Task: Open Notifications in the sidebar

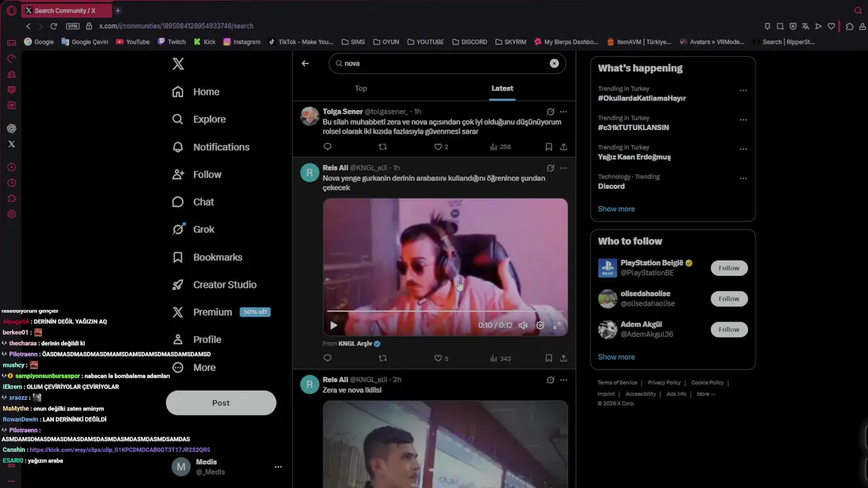Action: click(x=211, y=147)
